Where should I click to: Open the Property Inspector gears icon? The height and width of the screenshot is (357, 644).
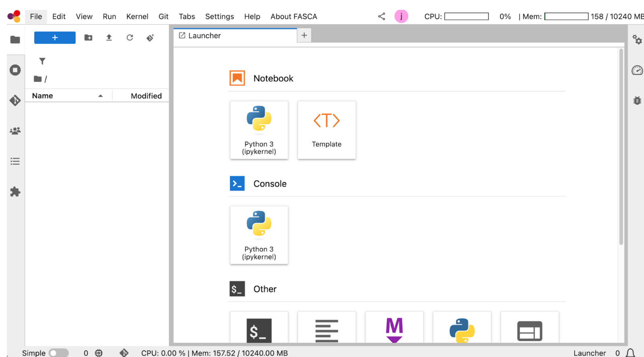point(637,39)
